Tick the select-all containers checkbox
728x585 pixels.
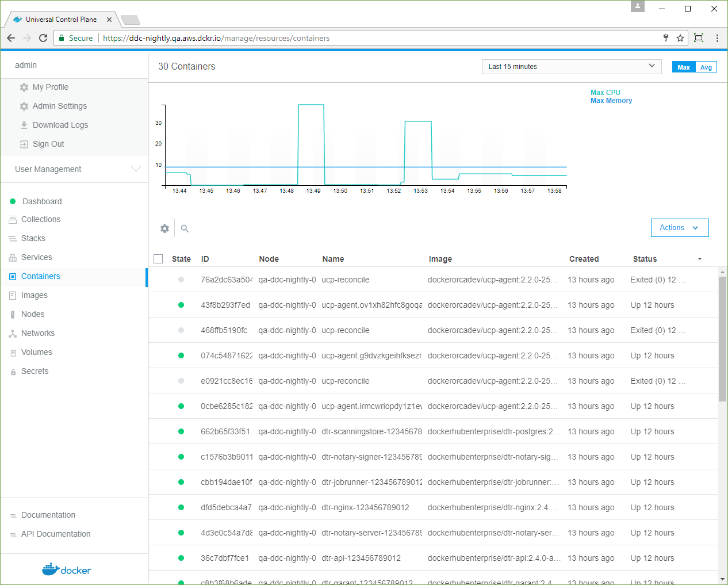pos(158,259)
